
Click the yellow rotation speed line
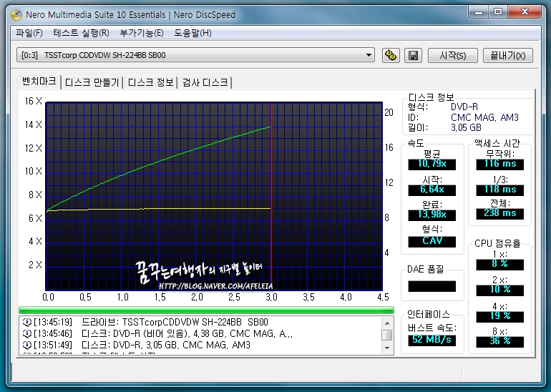click(x=158, y=209)
